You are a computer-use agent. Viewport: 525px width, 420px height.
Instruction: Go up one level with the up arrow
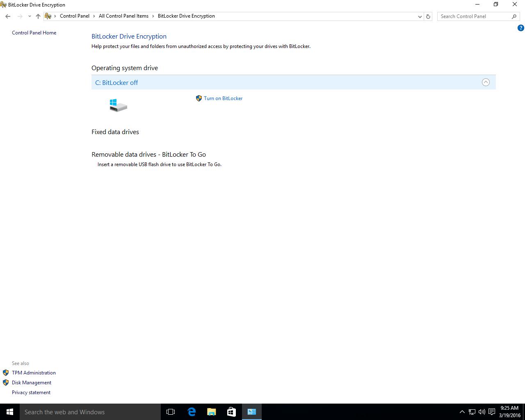pyautogui.click(x=38, y=16)
